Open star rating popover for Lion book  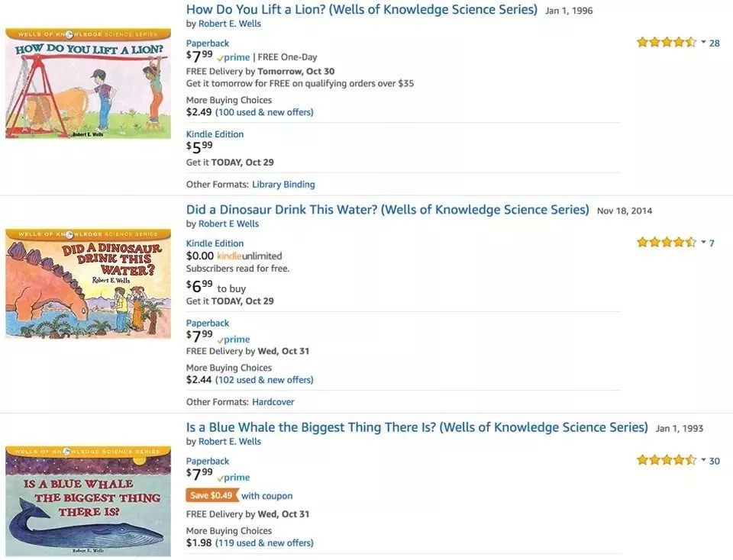[703, 42]
